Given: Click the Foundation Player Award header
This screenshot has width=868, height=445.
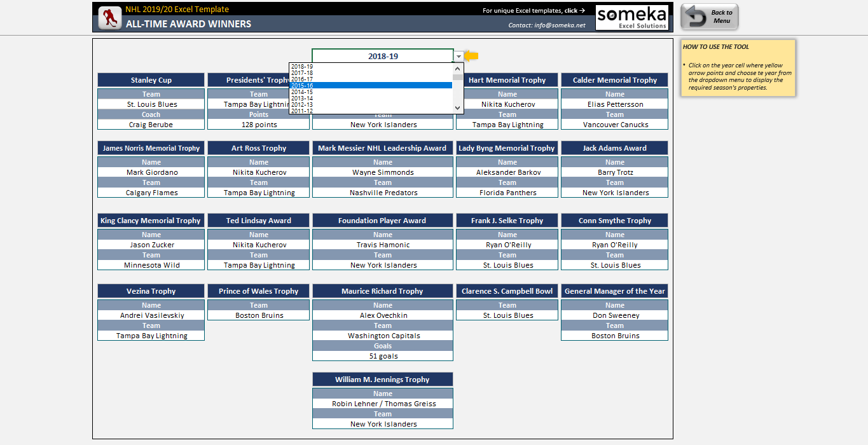Looking at the screenshot, I should click(x=383, y=221).
